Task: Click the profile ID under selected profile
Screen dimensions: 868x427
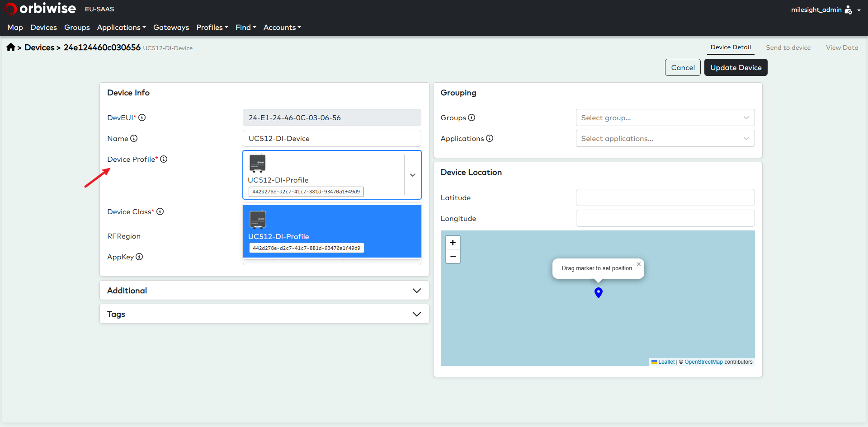Action: (306, 192)
